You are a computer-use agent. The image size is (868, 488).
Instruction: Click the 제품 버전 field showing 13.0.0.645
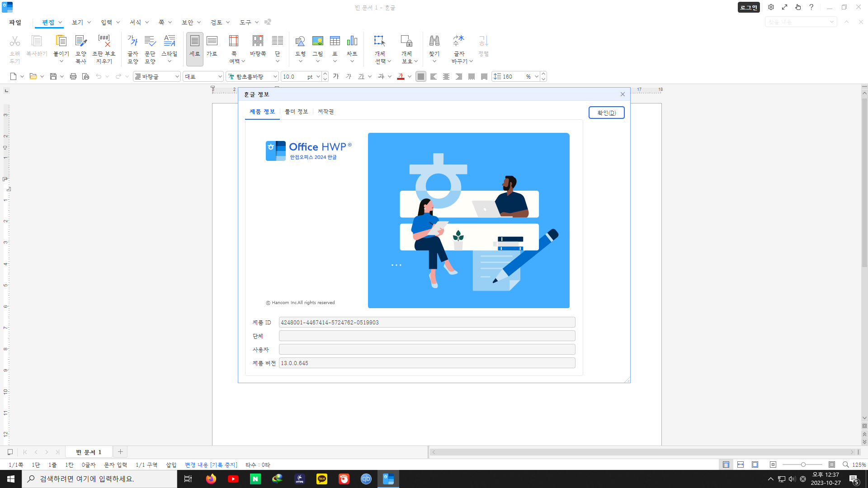click(x=427, y=363)
